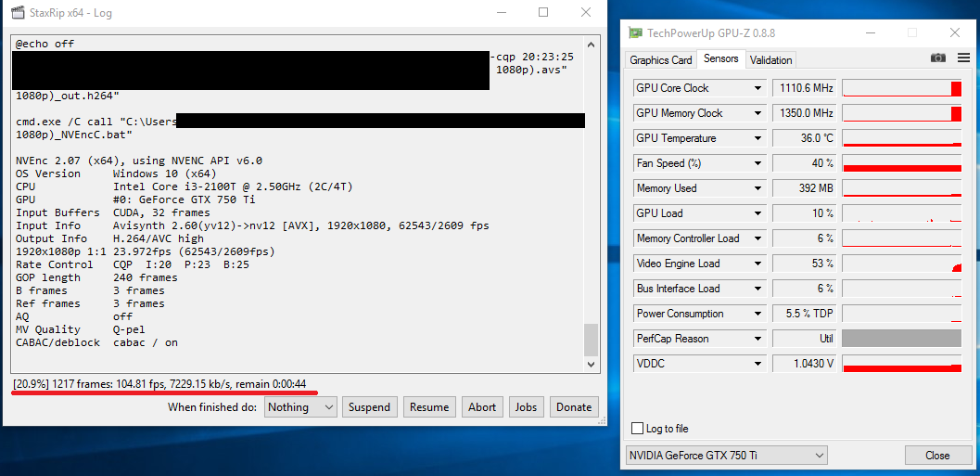Click the GPU-Z title bar app icon
The image size is (980, 476).
[x=636, y=33]
